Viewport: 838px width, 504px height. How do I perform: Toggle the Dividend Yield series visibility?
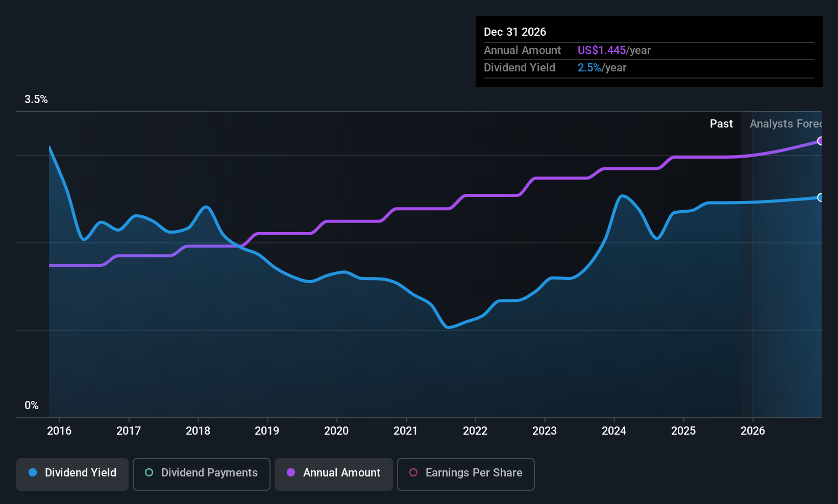pos(72,474)
